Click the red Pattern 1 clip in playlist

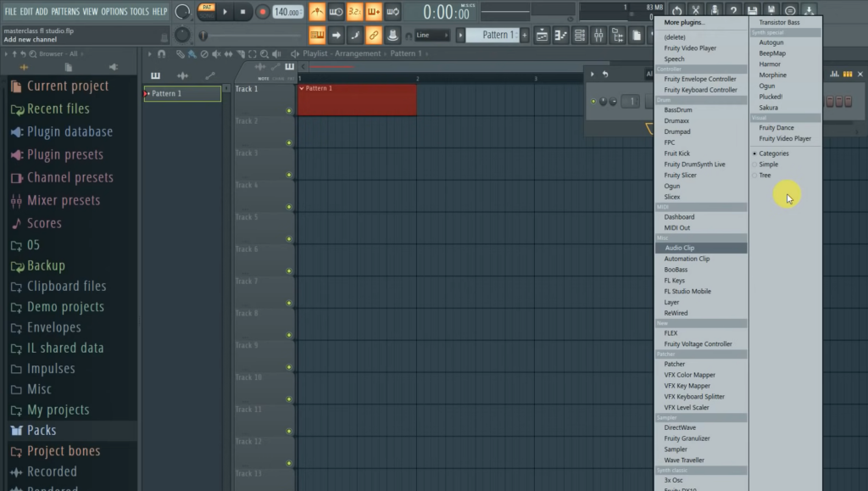click(356, 100)
